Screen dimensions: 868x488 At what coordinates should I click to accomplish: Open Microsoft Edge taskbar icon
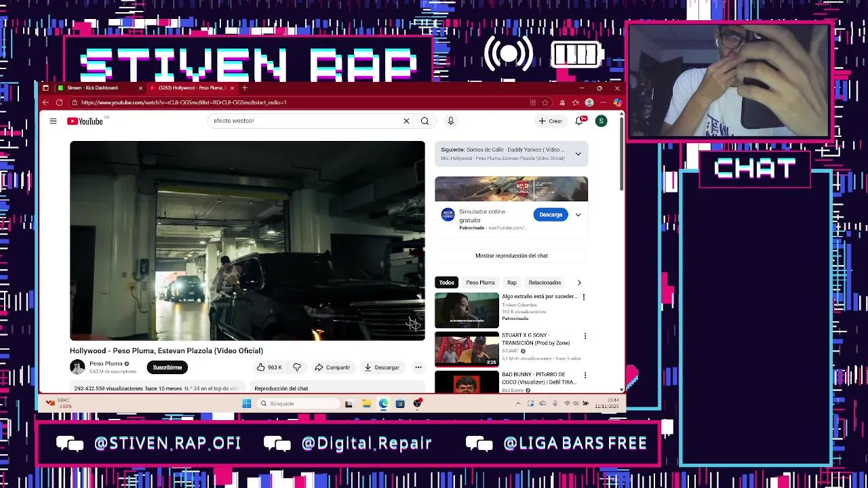(x=383, y=403)
